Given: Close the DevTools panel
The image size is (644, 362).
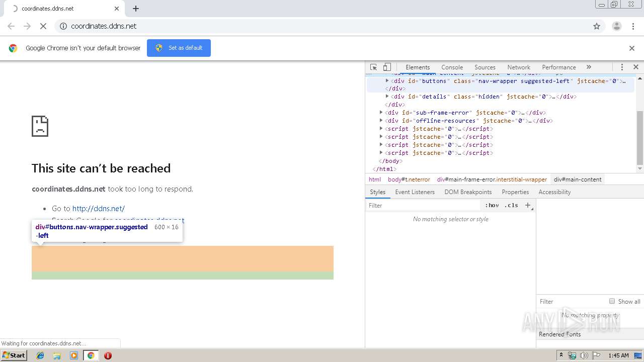Looking at the screenshot, I should 635,67.
